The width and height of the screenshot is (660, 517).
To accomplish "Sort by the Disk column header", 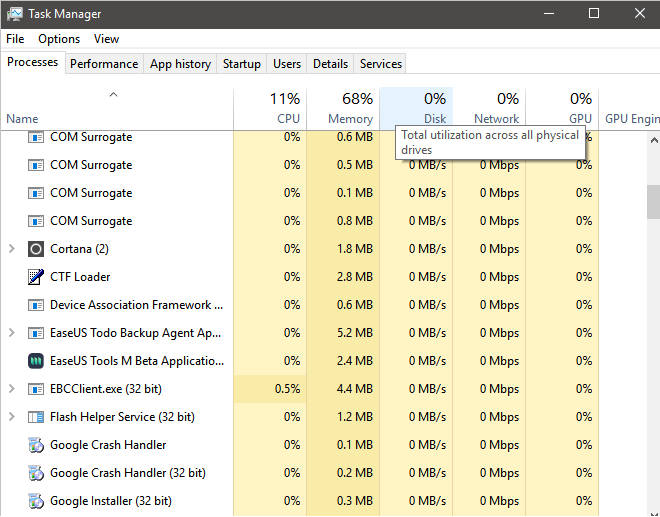I will [x=416, y=109].
